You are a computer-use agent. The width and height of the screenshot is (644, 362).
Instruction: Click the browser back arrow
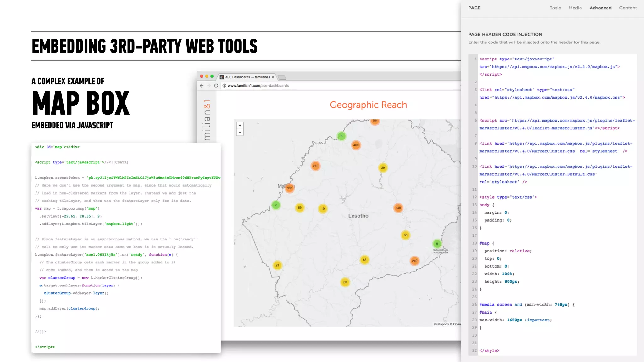pos(202,86)
